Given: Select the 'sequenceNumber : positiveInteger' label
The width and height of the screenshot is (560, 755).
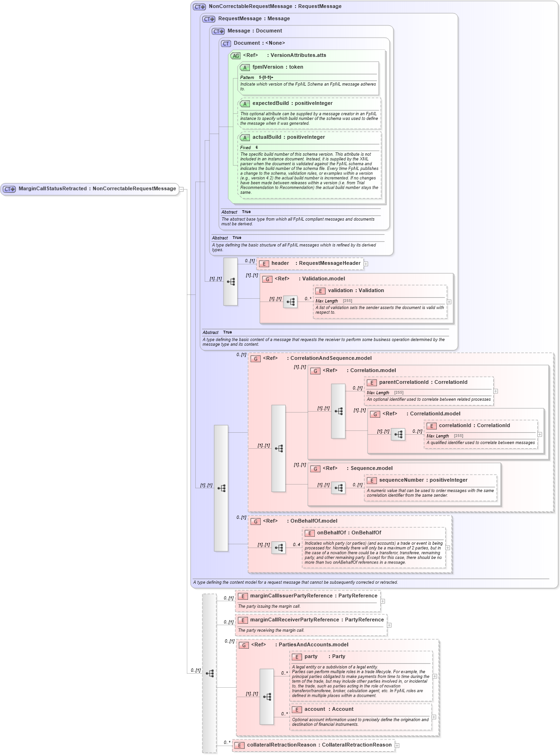Looking at the screenshot, I should tap(424, 480).
